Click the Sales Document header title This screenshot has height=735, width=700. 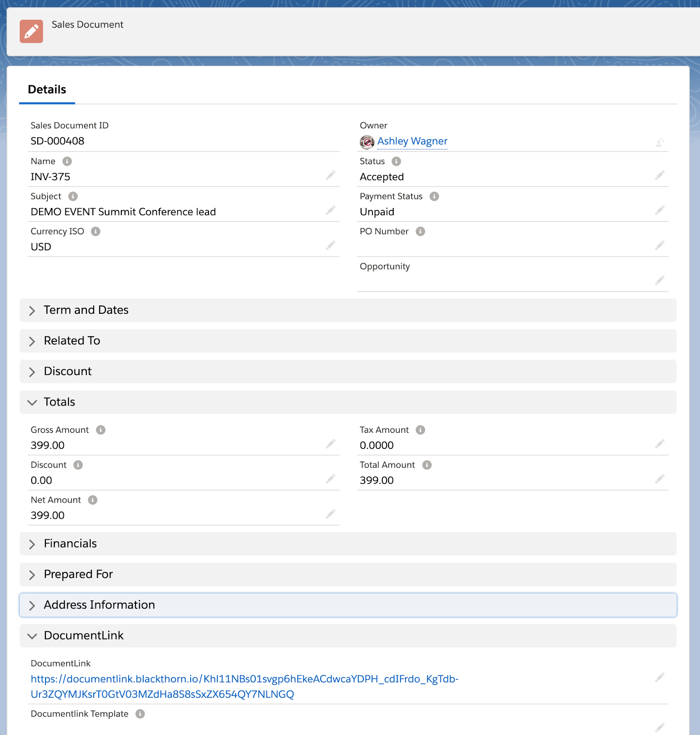(x=87, y=24)
